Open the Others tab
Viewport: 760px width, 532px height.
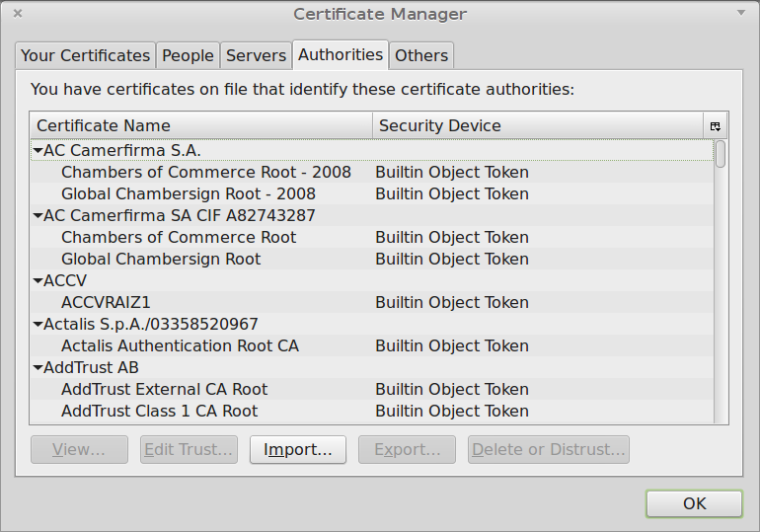(x=421, y=56)
